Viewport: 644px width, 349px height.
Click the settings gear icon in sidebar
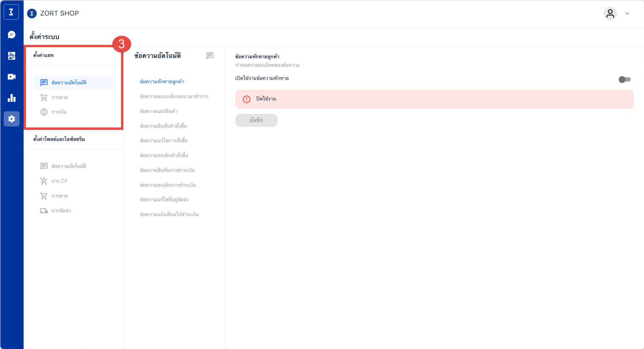tap(11, 119)
